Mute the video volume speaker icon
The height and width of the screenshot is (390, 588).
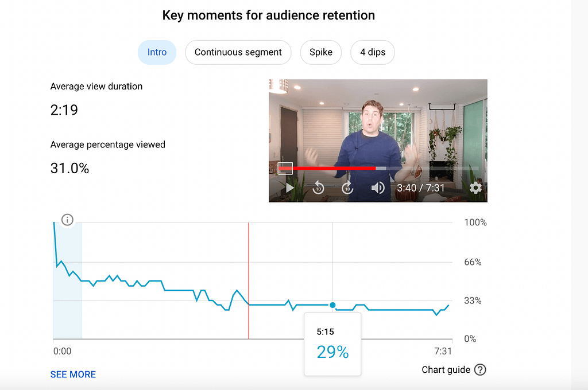378,188
